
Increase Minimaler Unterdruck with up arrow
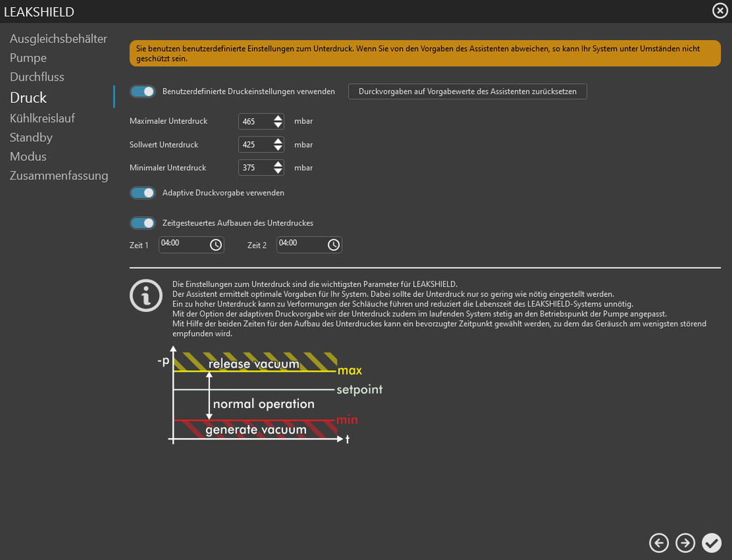[x=278, y=164]
